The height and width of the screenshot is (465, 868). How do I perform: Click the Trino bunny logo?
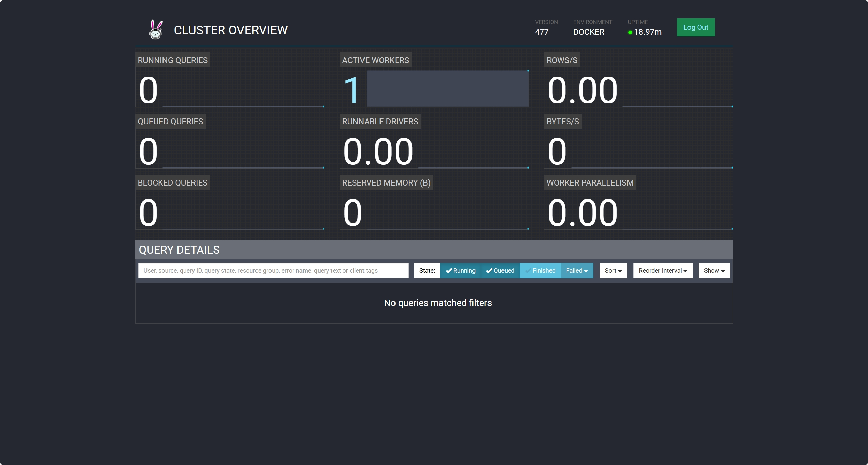click(156, 30)
